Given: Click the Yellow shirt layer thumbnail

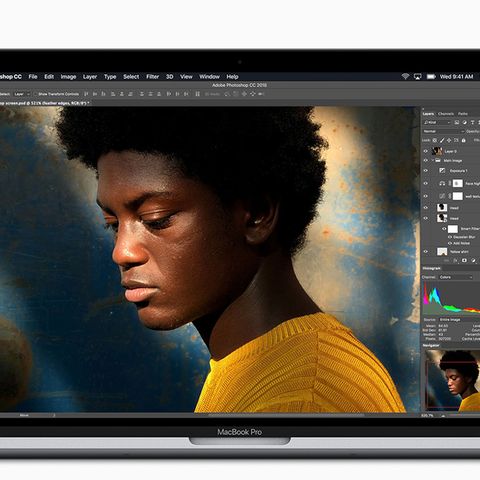Looking at the screenshot, I should click(x=442, y=252).
